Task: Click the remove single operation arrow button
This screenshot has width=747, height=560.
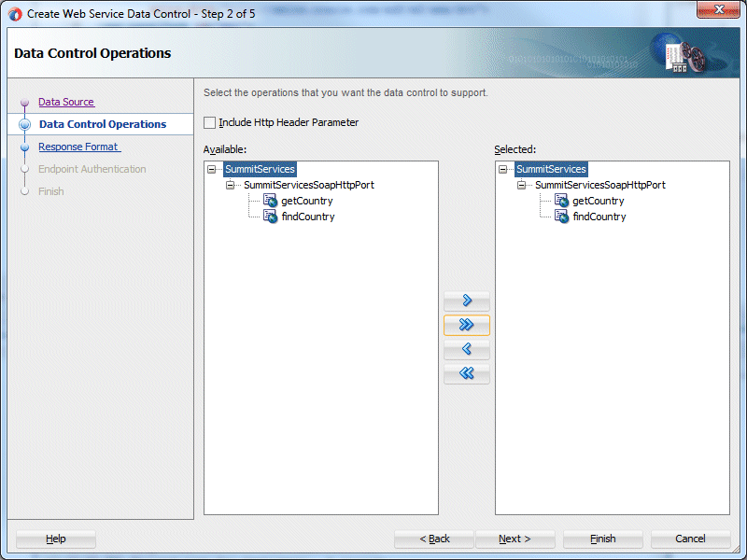Action: [x=466, y=349]
